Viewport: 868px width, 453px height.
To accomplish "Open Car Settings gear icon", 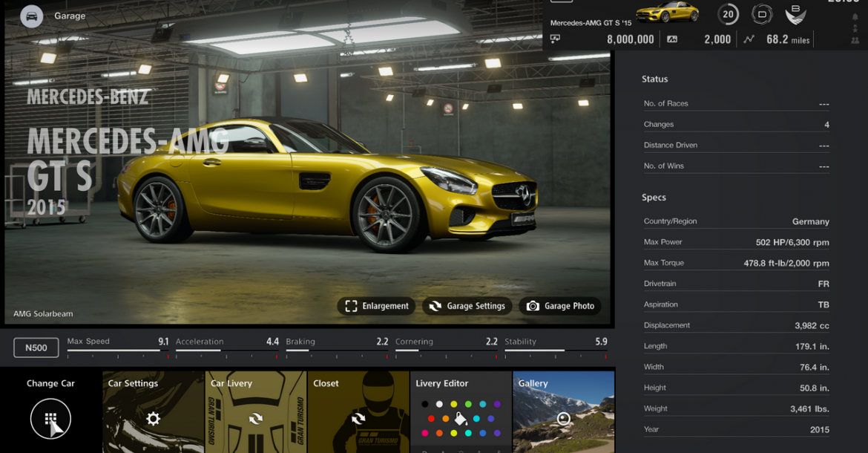I will (x=153, y=419).
